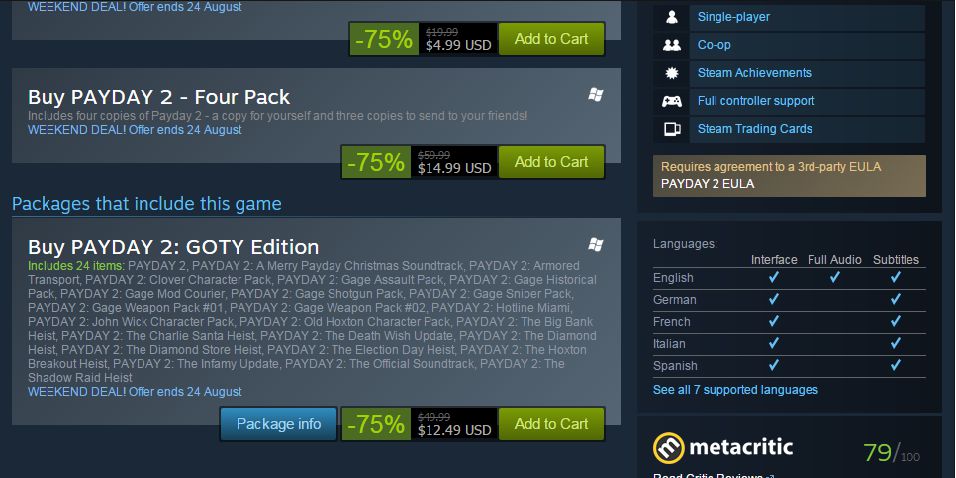This screenshot has height=478, width=956.
Task: Click the Metacritic logo icon
Action: (x=669, y=448)
